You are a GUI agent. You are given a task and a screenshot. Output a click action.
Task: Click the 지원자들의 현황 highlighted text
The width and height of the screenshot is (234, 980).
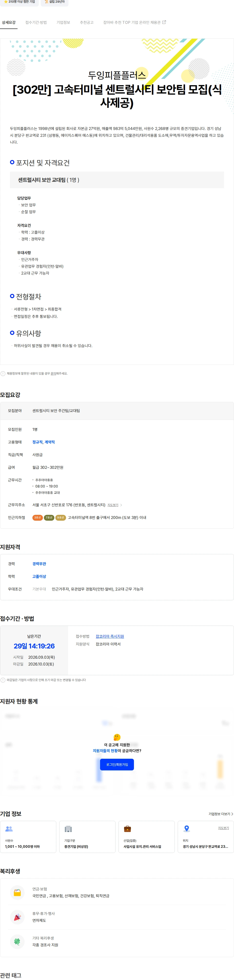point(105,751)
